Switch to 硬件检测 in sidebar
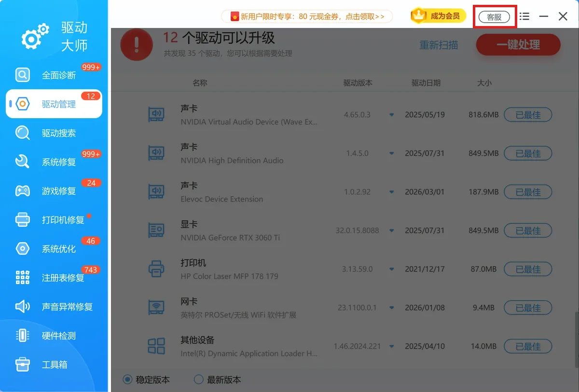The image size is (579, 392). (54, 336)
